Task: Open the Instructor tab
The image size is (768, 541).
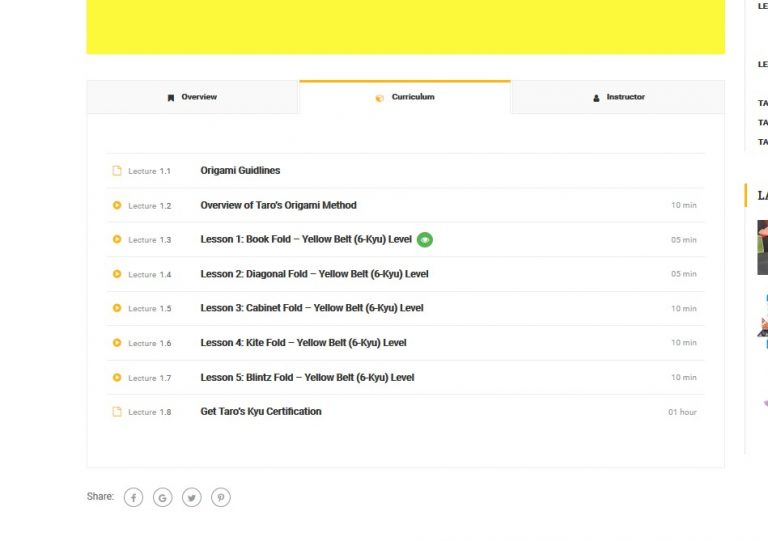Action: click(x=617, y=98)
